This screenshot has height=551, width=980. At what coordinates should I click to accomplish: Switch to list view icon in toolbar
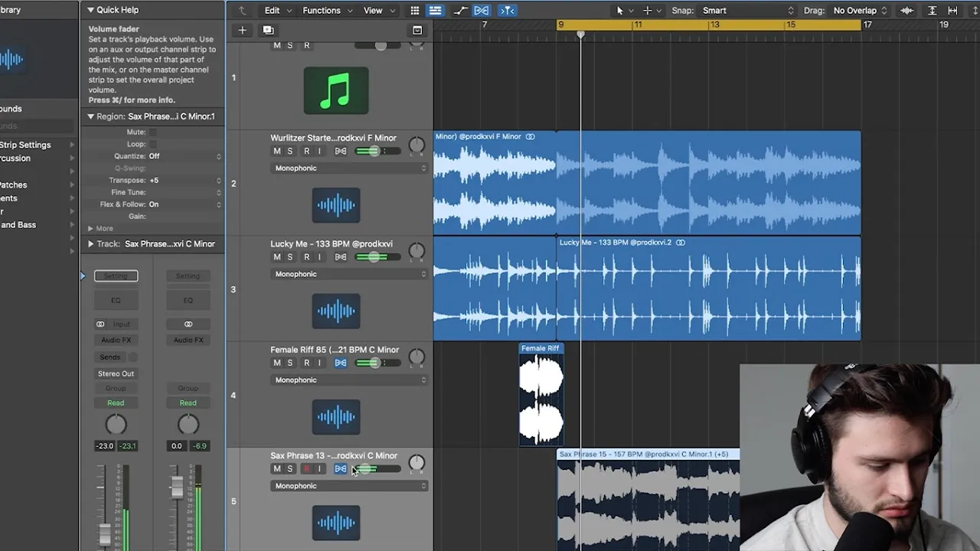pyautogui.click(x=435, y=11)
